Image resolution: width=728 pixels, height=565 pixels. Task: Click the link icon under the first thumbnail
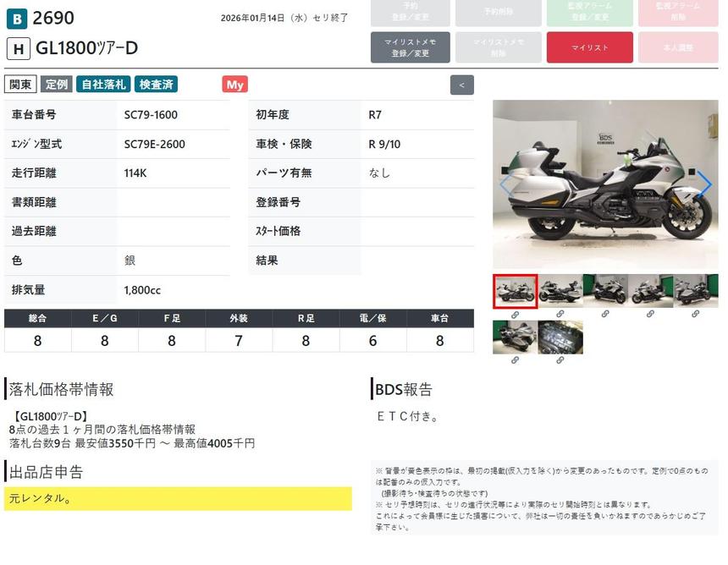pos(515,315)
